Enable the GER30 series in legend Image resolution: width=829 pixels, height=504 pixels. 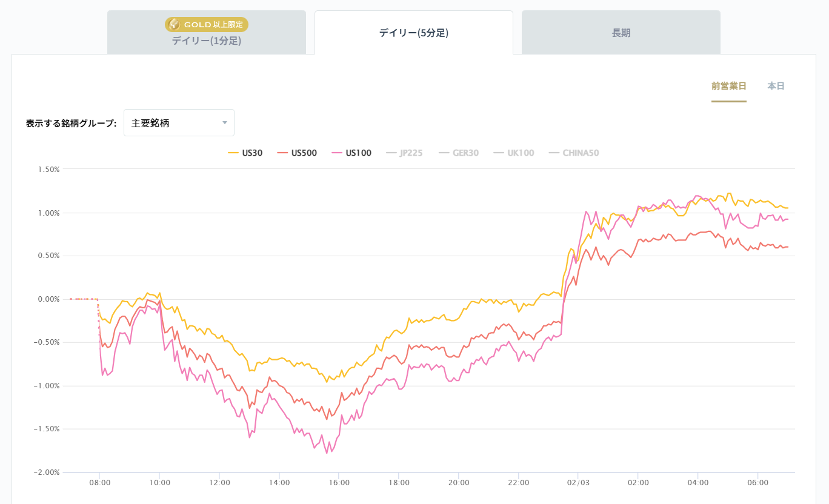[459, 153]
